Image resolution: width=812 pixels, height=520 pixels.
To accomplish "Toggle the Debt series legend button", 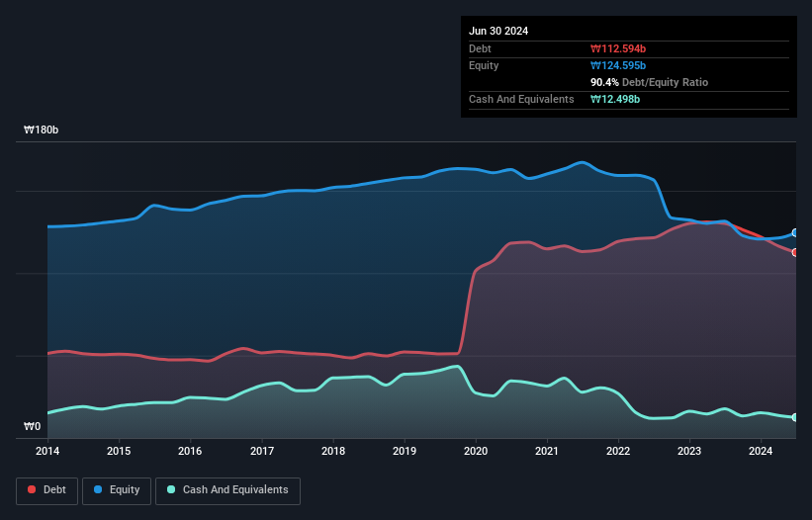I will pos(47,490).
